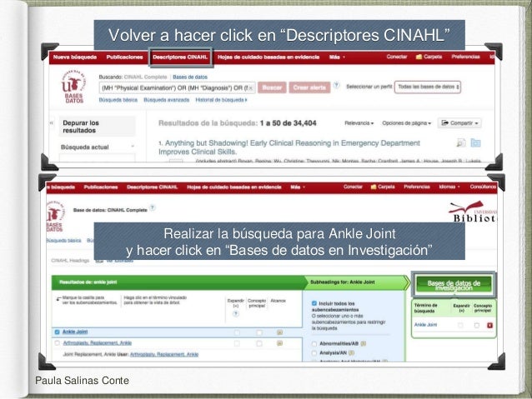Viewport: 532px width, 399px height.
Task: Open scope note icon beside Analysis/AN
Action: click(352, 353)
